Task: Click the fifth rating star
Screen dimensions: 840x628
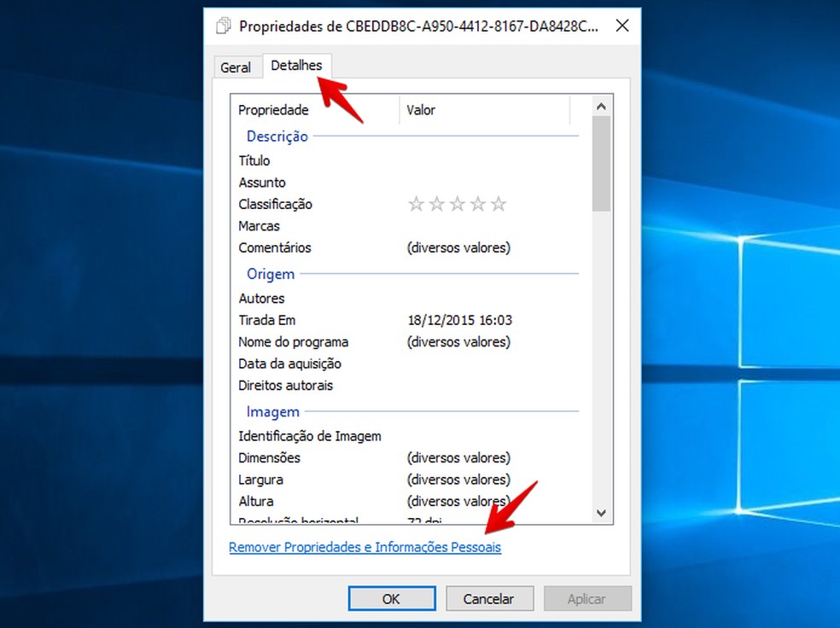Action: pos(499,204)
